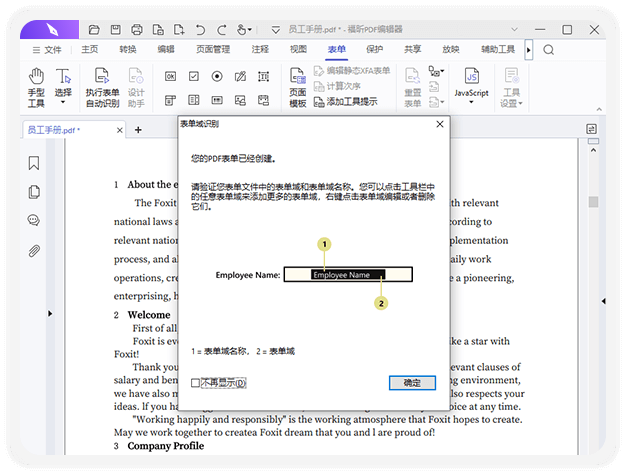Add a radio button form field
Screen dimensions: 626x475
tap(217, 76)
